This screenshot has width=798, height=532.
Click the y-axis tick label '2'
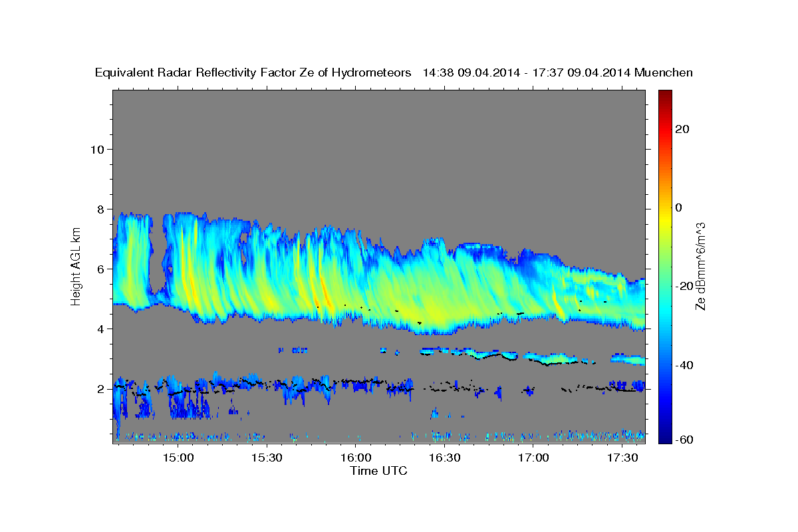[100, 389]
